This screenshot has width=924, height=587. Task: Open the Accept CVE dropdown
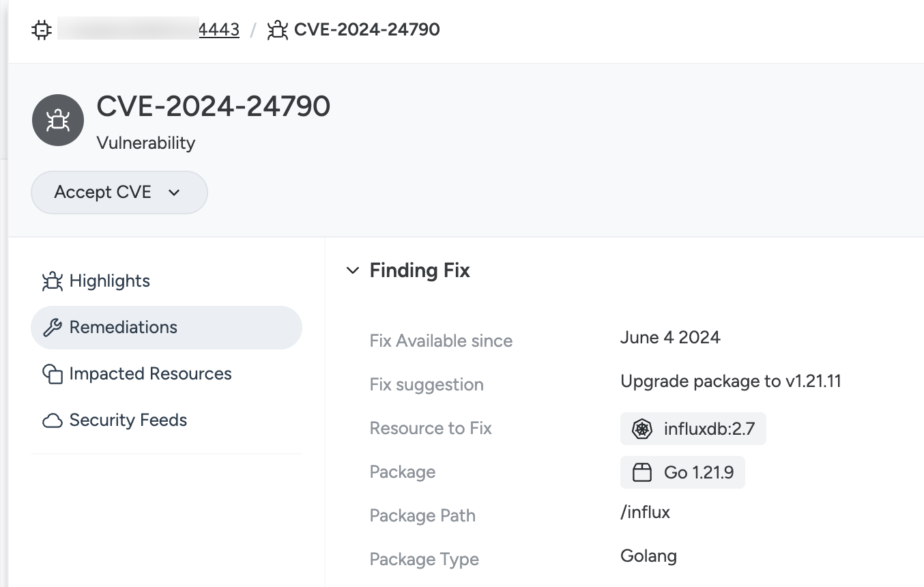coord(119,192)
